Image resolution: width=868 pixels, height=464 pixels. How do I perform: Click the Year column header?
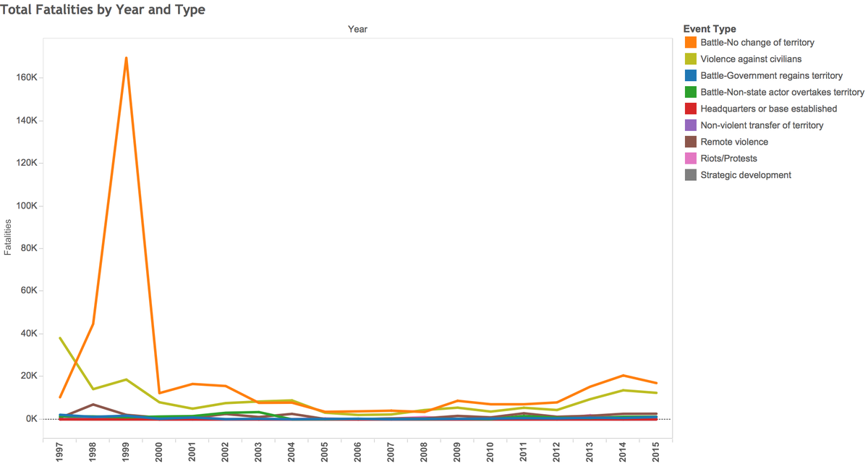[357, 29]
